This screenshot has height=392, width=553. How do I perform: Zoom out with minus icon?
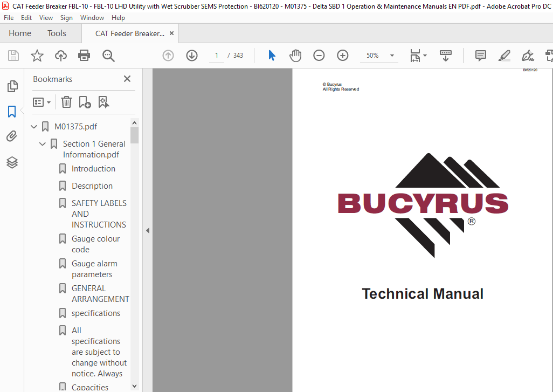coord(319,56)
